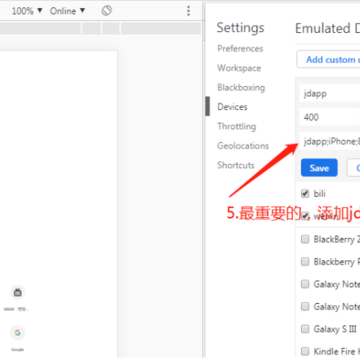Switch to the Workspace settings tab
Image resolution: width=360 pixels, height=360 pixels.
pyautogui.click(x=239, y=68)
